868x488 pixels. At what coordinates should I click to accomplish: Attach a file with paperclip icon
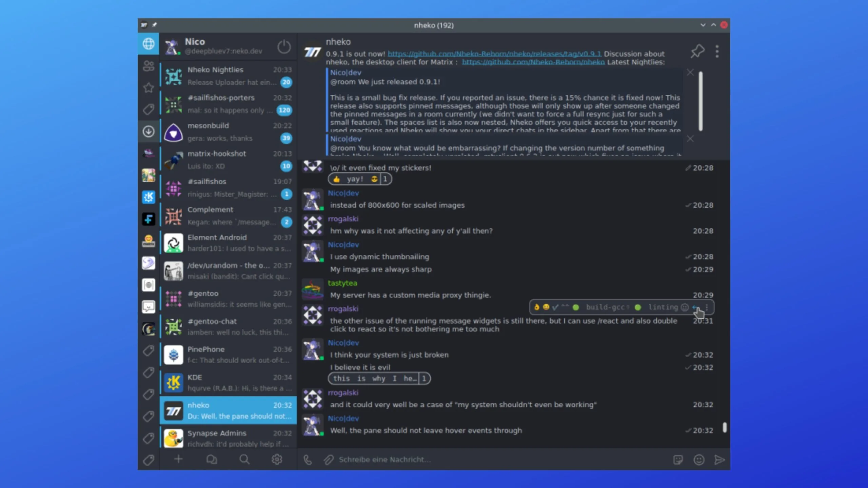328,460
